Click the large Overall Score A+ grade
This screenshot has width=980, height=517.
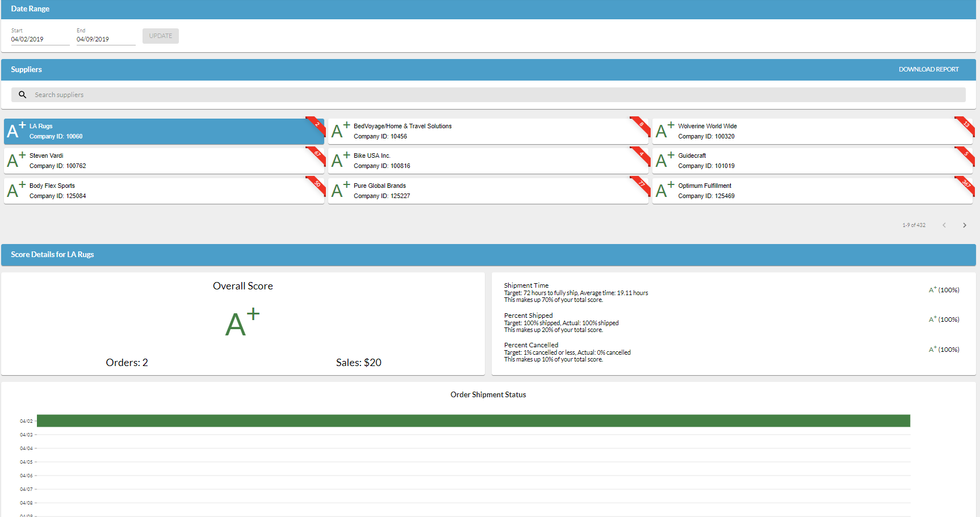(242, 322)
